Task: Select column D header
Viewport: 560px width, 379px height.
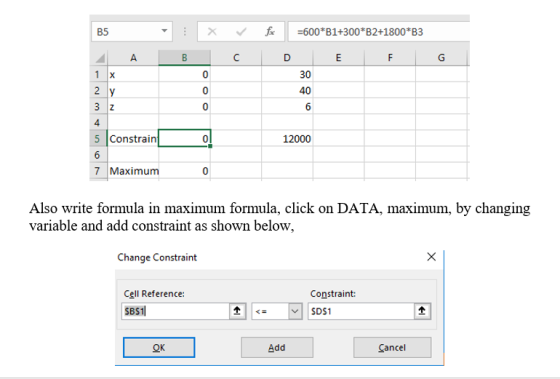Action: click(x=287, y=58)
